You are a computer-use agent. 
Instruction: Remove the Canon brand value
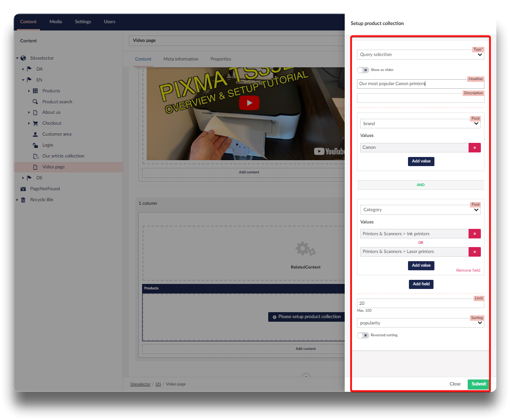coord(474,147)
